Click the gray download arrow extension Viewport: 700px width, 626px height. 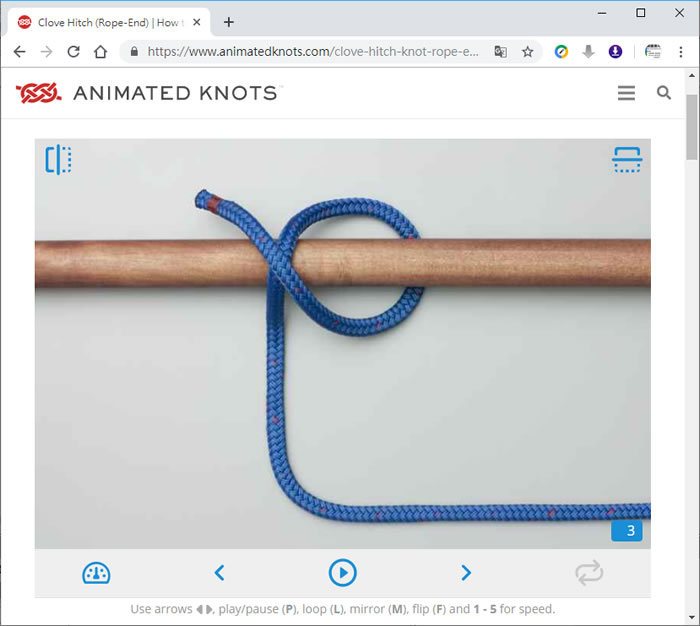click(588, 52)
